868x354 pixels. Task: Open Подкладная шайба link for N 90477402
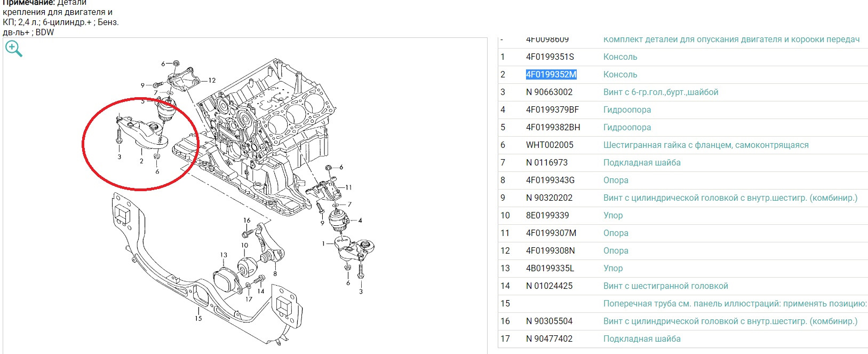(x=642, y=339)
